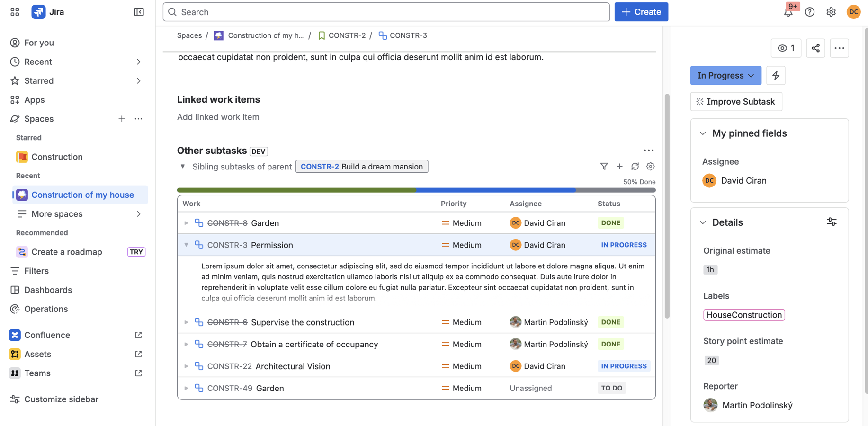Open Construction of my house space
Screen dimensions: 868x426
click(x=81, y=195)
